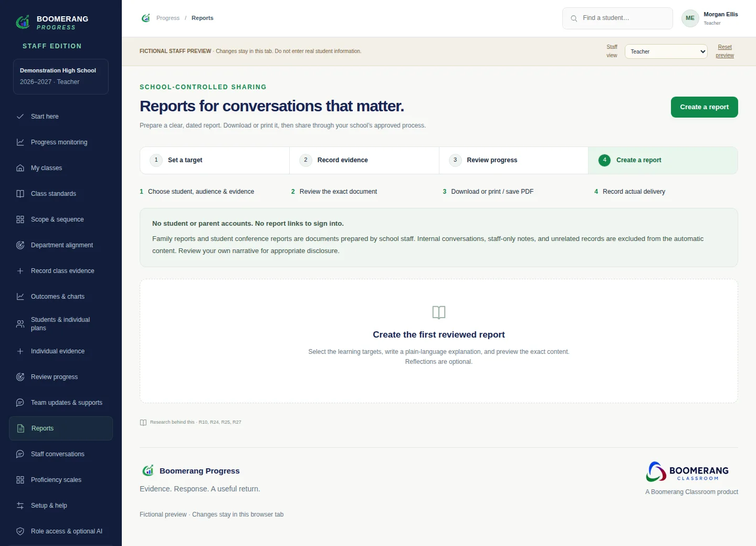This screenshot has height=546, width=756.
Task: Click the Role access shield icon
Action: pyautogui.click(x=20, y=531)
